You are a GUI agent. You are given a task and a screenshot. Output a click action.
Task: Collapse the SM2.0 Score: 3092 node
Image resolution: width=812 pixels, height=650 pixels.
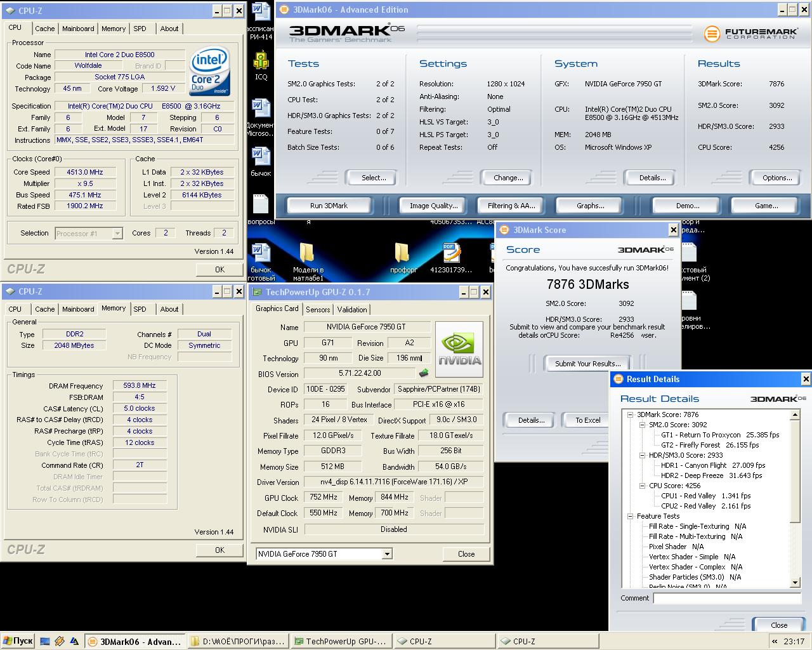click(x=642, y=425)
